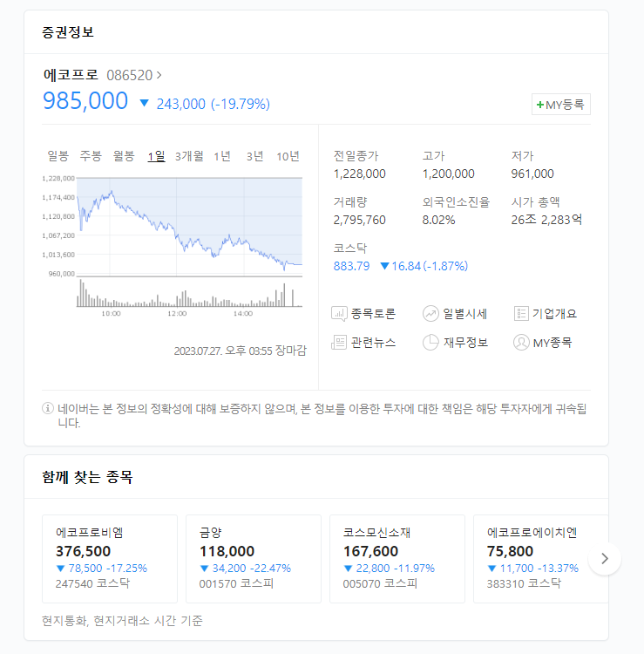644x654 pixels.
Task: Click the 코스닥 index value 883.79
Action: (x=351, y=266)
